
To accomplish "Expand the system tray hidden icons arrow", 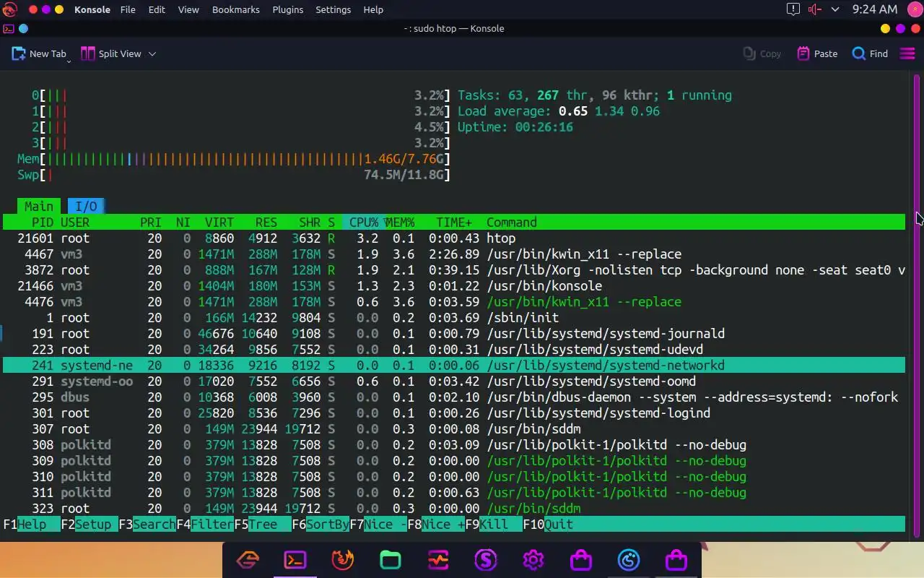I will [835, 9].
